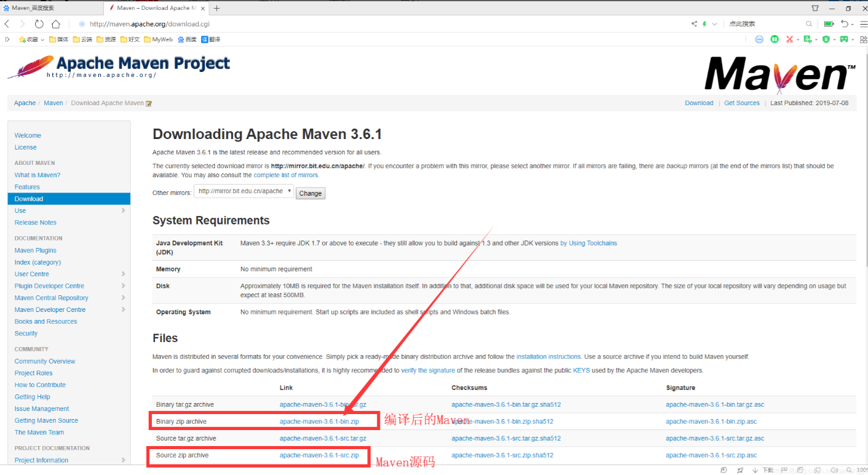
Task: Open the browser hamburger menu
Action: click(863, 24)
